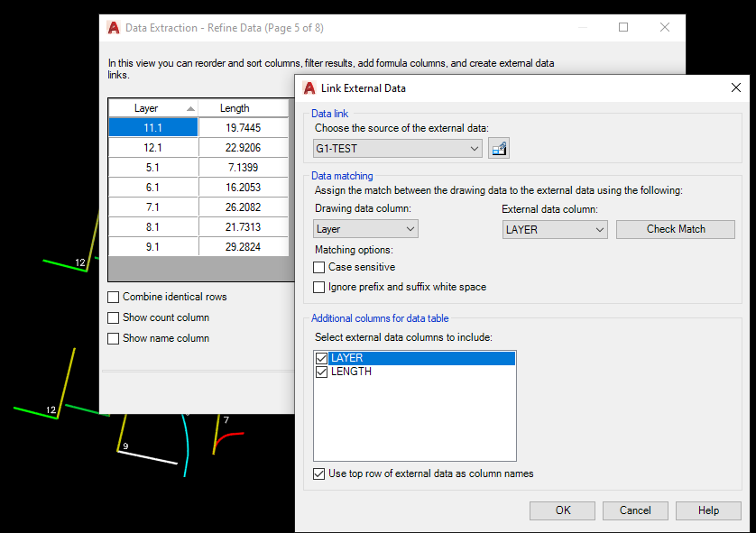This screenshot has width=756, height=533.
Task: Uncheck the LAYER external data column
Action: point(322,357)
